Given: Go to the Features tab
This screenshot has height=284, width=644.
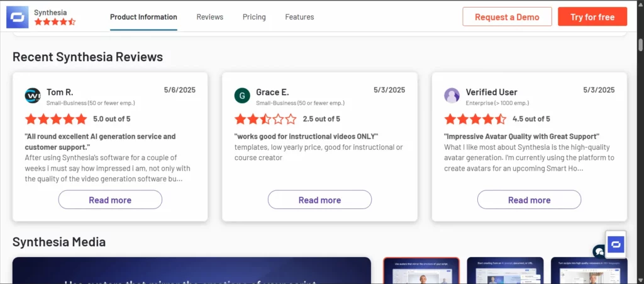Looking at the screenshot, I should pos(299,17).
